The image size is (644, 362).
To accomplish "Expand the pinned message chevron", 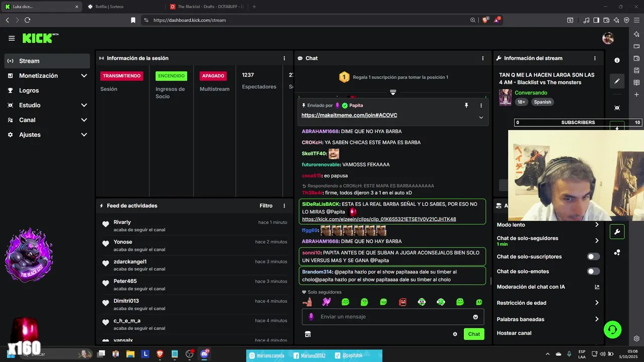I will tap(481, 117).
